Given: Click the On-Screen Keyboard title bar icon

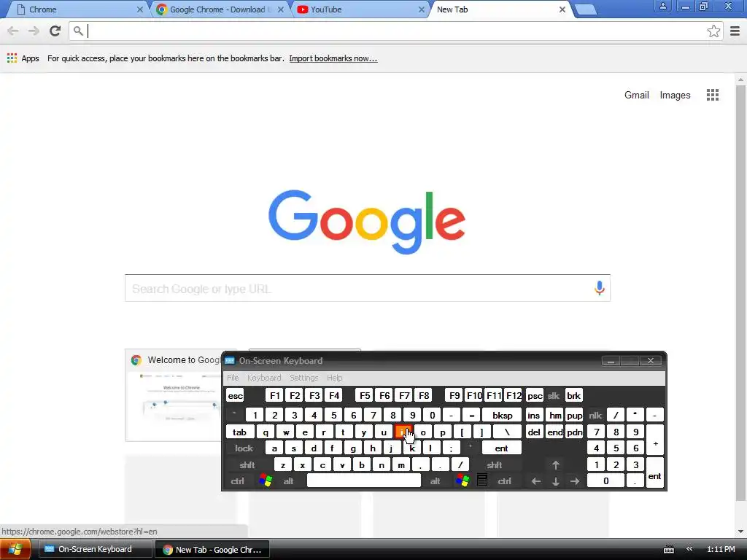Looking at the screenshot, I should pyautogui.click(x=230, y=360).
